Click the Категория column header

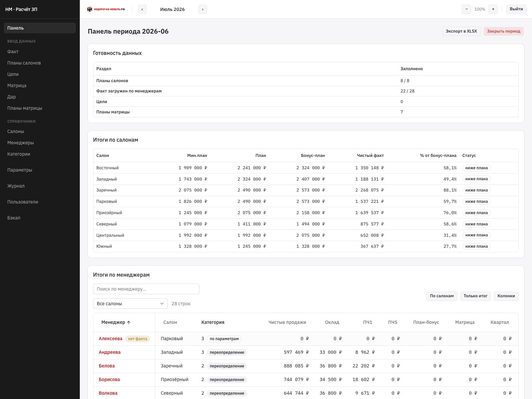[x=213, y=322]
